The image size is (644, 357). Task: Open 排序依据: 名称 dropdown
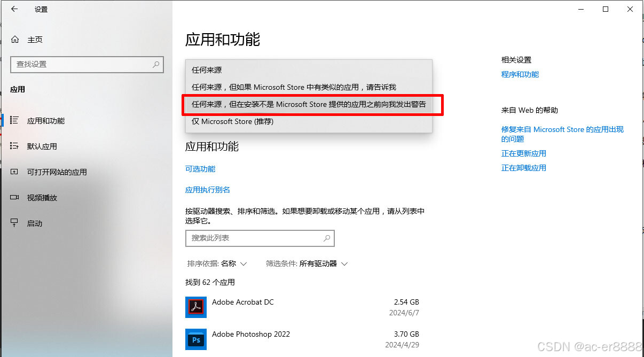217,263
